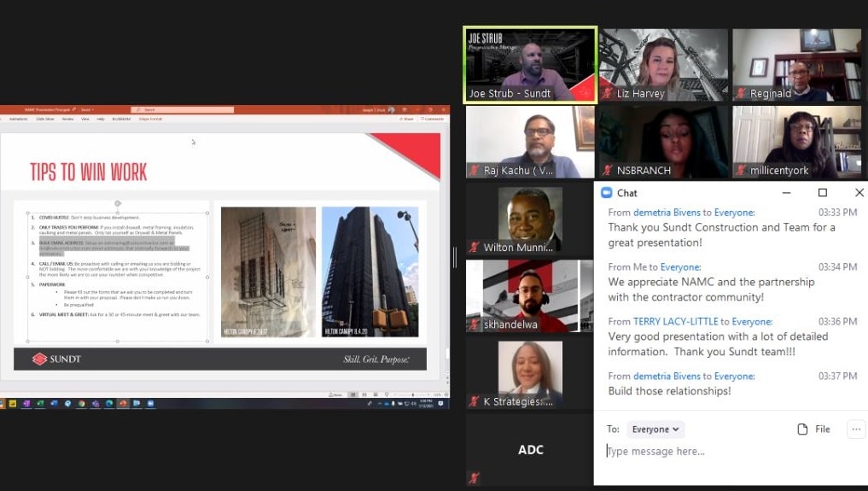Open the Help ribbon tab
868x491 pixels.
tap(100, 119)
